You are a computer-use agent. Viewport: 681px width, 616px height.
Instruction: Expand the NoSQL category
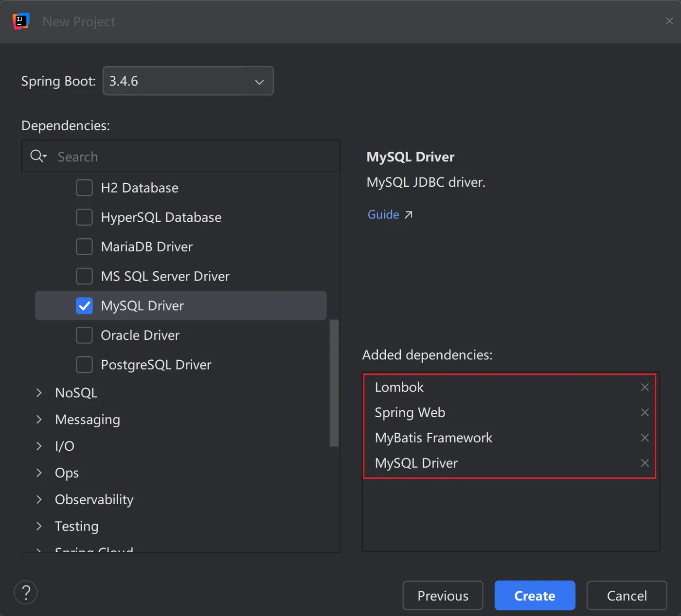(39, 392)
